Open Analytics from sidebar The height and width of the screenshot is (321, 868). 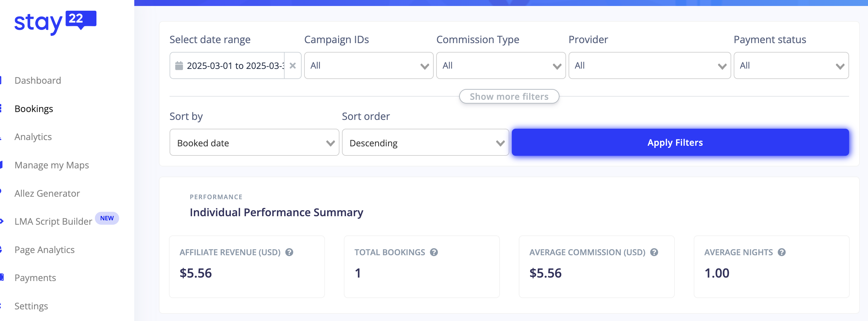33,137
